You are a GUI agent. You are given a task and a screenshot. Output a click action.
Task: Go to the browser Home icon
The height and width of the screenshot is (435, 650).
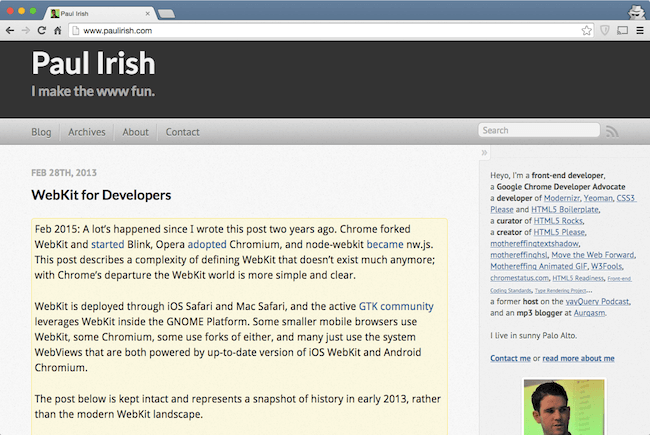pyautogui.click(x=58, y=30)
